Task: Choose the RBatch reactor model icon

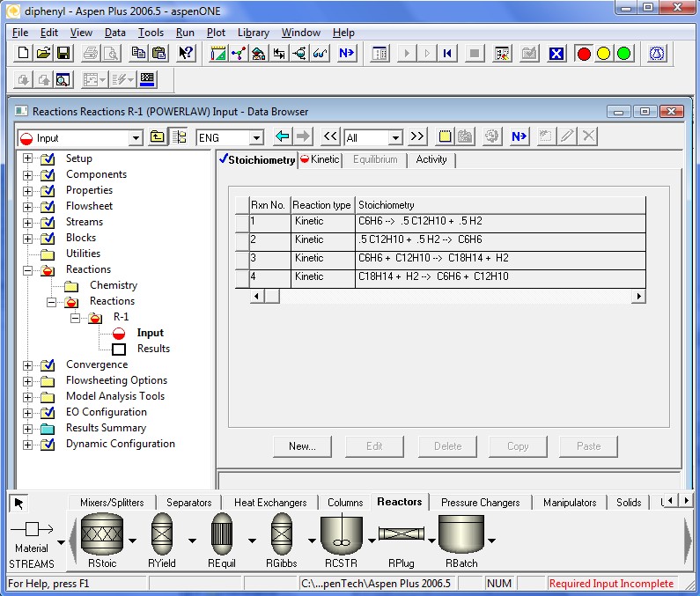Action: click(461, 538)
